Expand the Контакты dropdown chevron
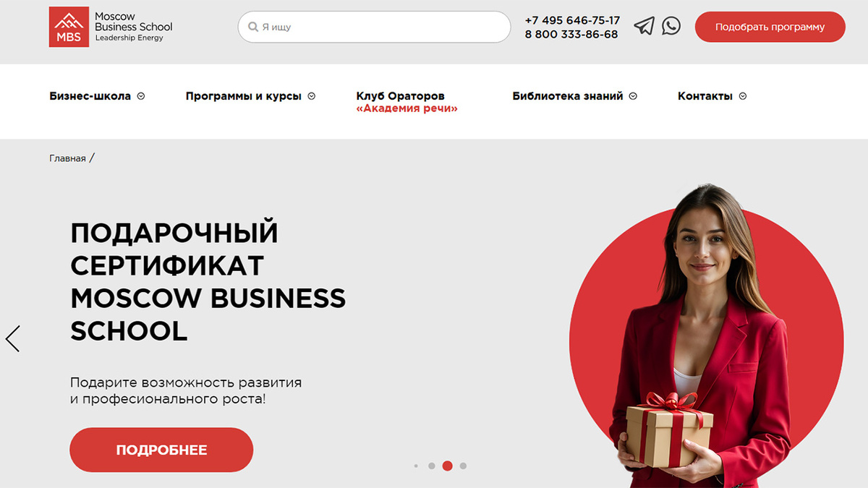Screen dimensions: 868x488 pos(743,96)
